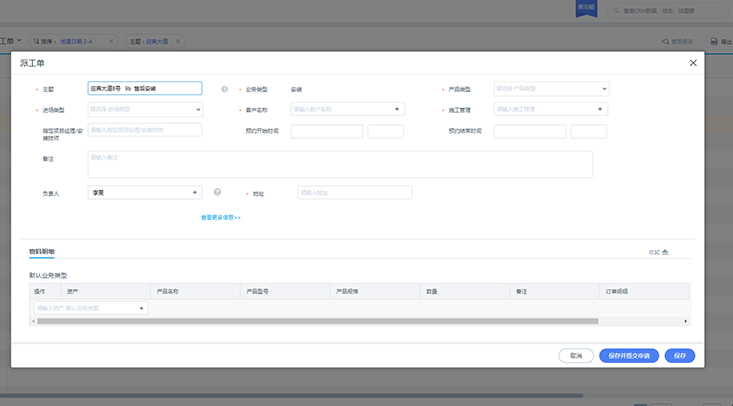
Task: Click help icon next to 主题 field
Action: click(x=224, y=88)
